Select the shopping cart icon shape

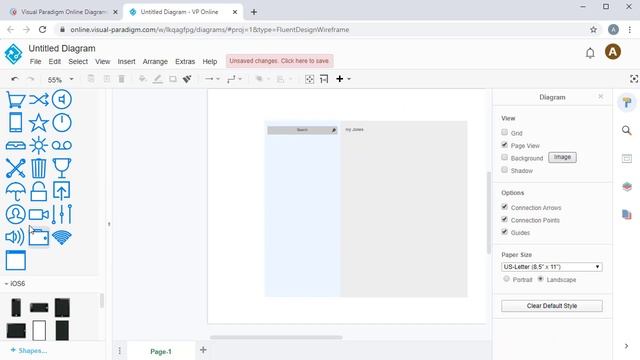[x=16, y=100]
